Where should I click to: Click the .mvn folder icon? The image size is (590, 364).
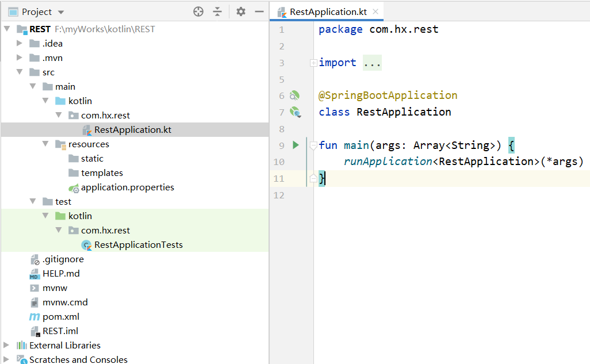point(35,58)
